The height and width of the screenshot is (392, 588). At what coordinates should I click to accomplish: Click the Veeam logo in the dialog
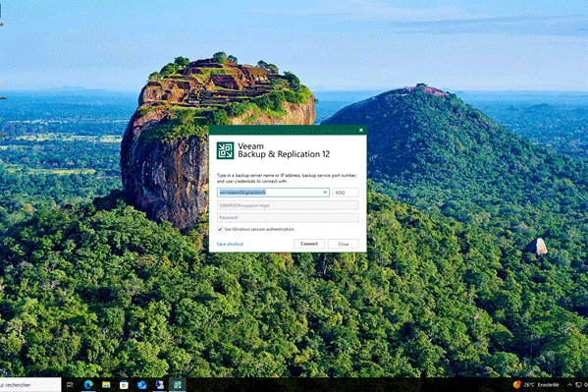point(226,150)
